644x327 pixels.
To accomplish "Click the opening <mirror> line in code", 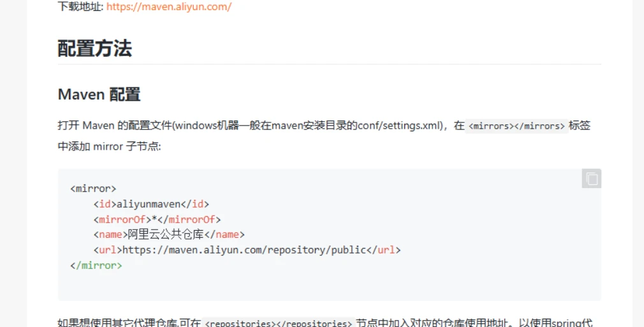I will pos(93,189).
